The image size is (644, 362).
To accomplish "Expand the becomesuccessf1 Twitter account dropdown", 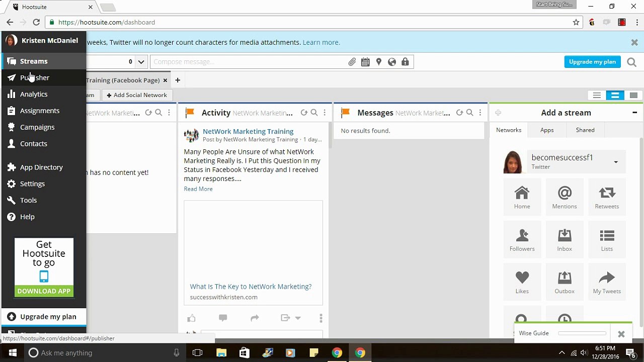I will [x=615, y=162].
